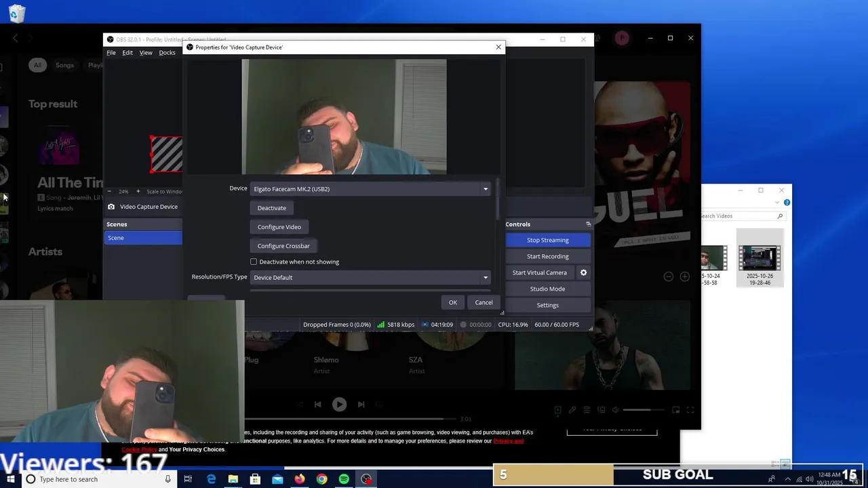Zoom in the OBS preview with plus icon
Screen dimensions: 868x488
(138, 192)
